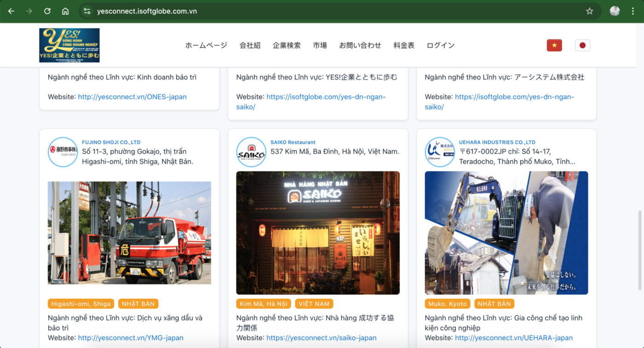Click the browser forward arrow
This screenshot has width=644, height=348.
coord(29,11)
